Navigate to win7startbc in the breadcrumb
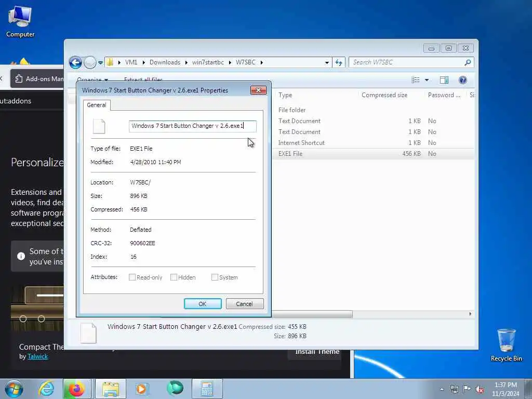Image resolution: width=532 pixels, height=399 pixels. (x=208, y=62)
